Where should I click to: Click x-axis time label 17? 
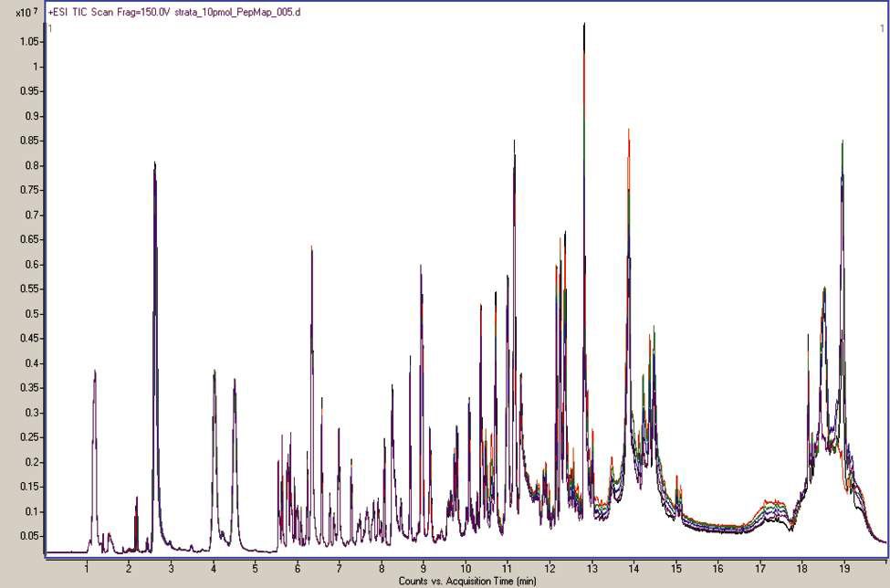click(x=760, y=569)
